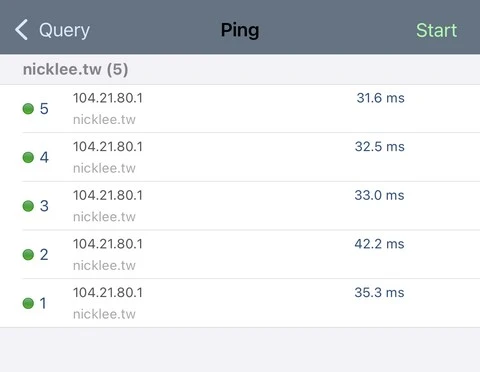Tap the back chevron arrow icon
The height and width of the screenshot is (372, 480).
pos(21,30)
